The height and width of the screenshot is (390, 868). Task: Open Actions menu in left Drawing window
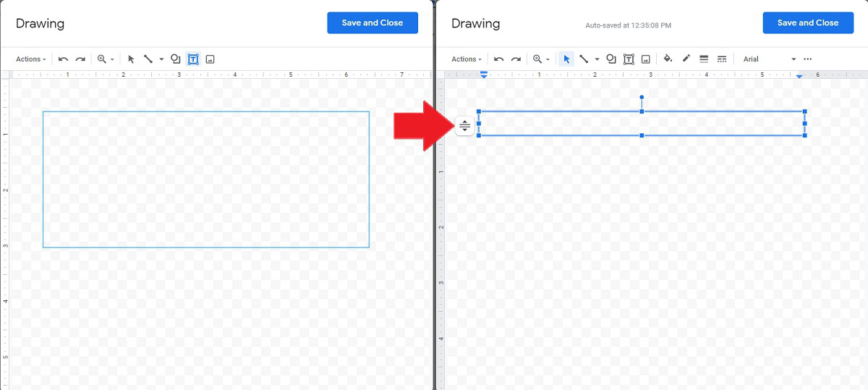click(x=31, y=59)
